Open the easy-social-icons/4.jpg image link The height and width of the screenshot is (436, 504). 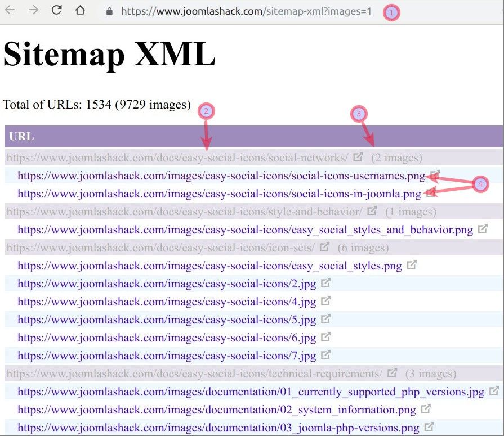(x=167, y=302)
